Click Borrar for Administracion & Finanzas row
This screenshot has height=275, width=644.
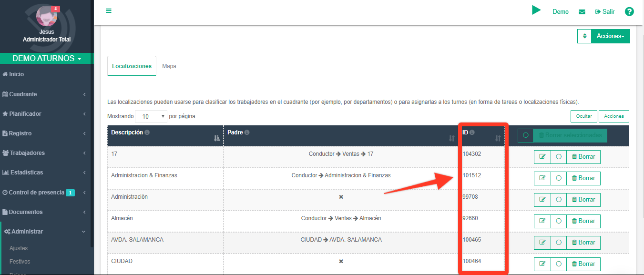[583, 178]
